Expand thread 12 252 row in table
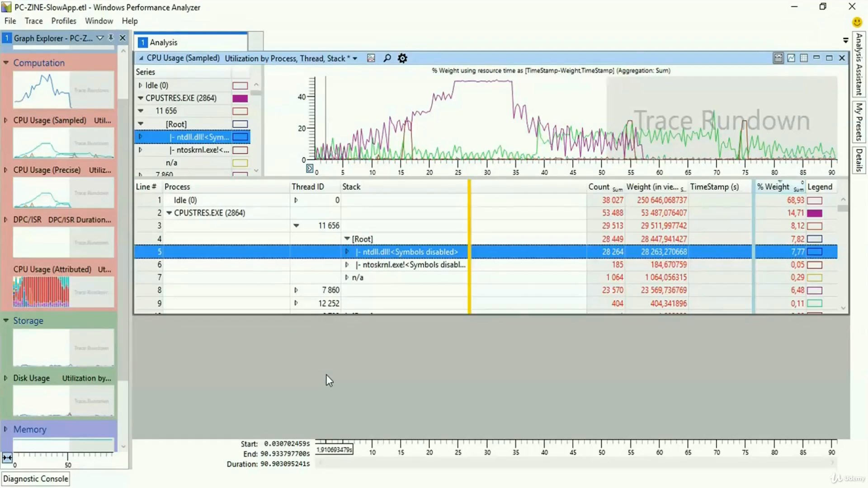The height and width of the screenshot is (488, 868). [x=296, y=303]
